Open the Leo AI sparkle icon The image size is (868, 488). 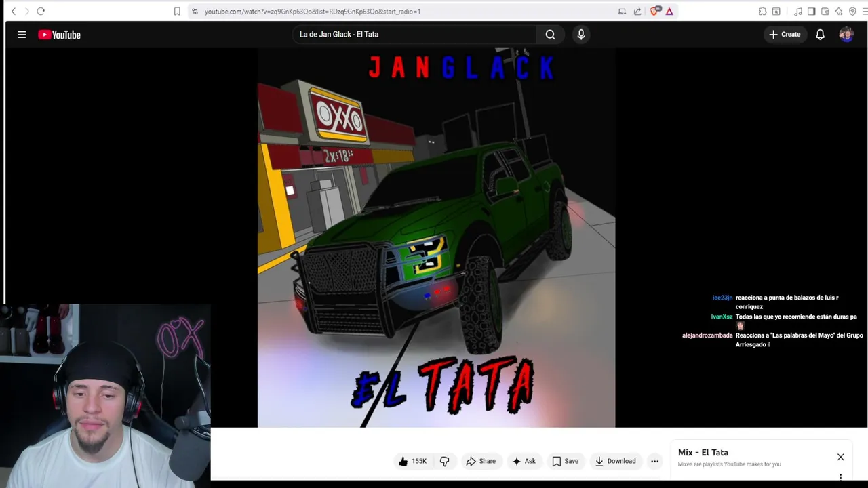coord(839,11)
